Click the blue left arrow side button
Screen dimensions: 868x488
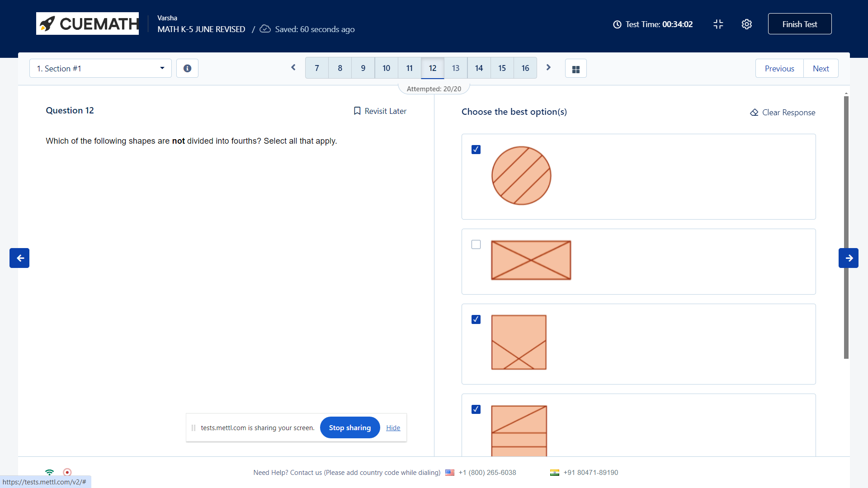[19, 258]
